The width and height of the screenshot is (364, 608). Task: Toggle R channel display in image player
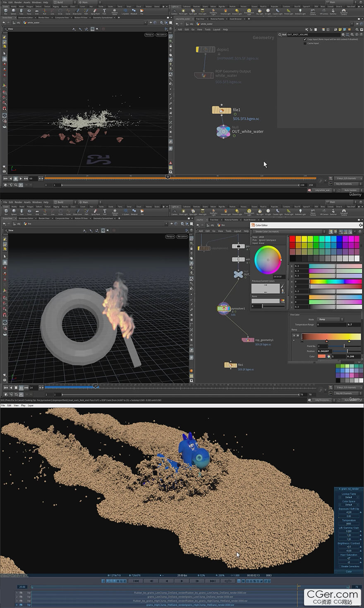[108, 581]
